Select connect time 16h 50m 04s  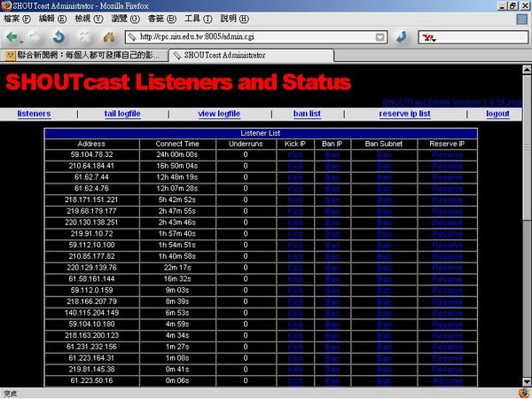click(x=177, y=166)
